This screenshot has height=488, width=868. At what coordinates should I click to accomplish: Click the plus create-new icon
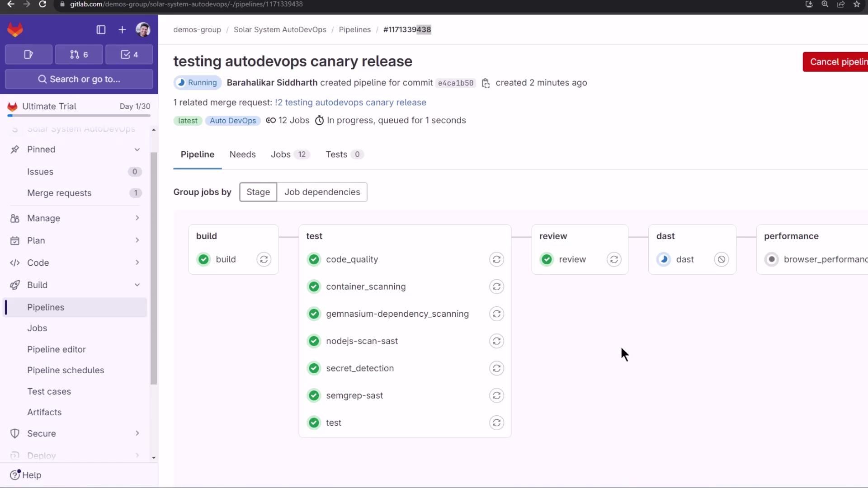tap(122, 30)
